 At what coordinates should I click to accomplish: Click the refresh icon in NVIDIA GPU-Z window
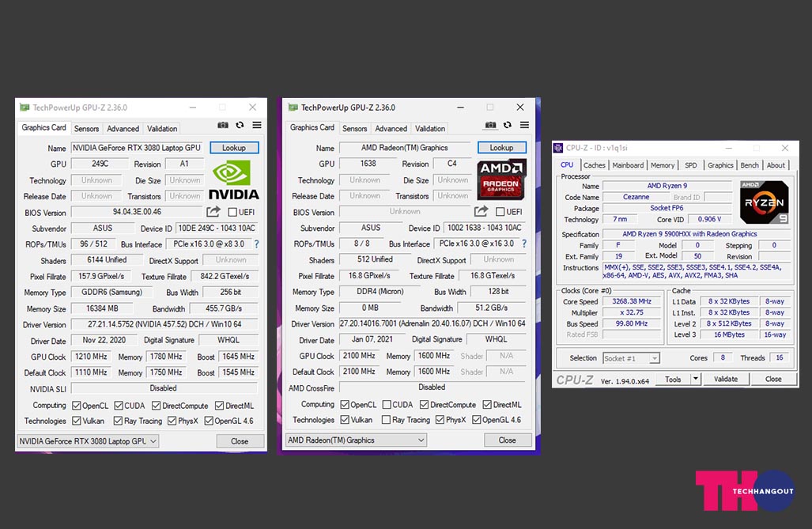pyautogui.click(x=240, y=125)
